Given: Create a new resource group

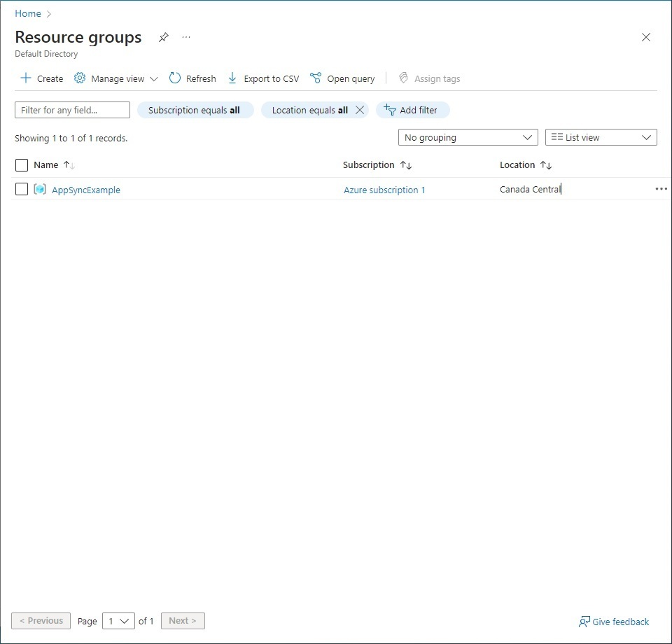Looking at the screenshot, I should coord(41,78).
